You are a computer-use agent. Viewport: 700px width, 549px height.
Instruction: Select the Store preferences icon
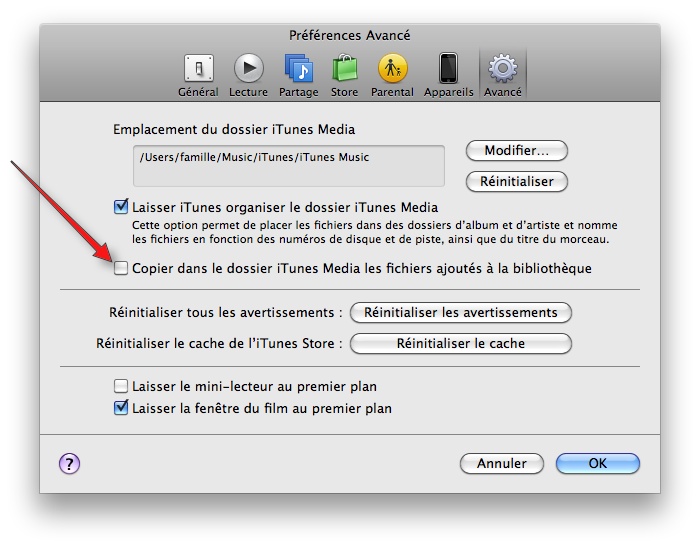coord(345,75)
